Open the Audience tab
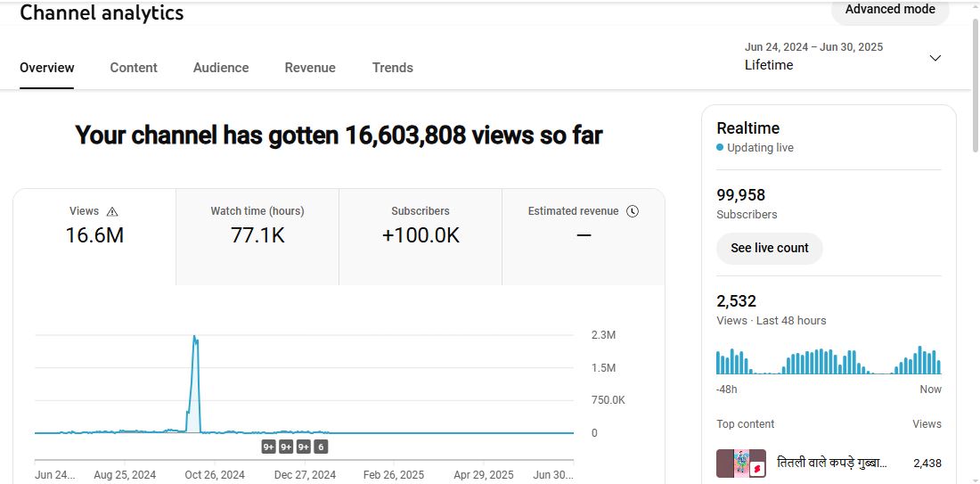Viewport: 980px width, 484px height. coord(221,68)
